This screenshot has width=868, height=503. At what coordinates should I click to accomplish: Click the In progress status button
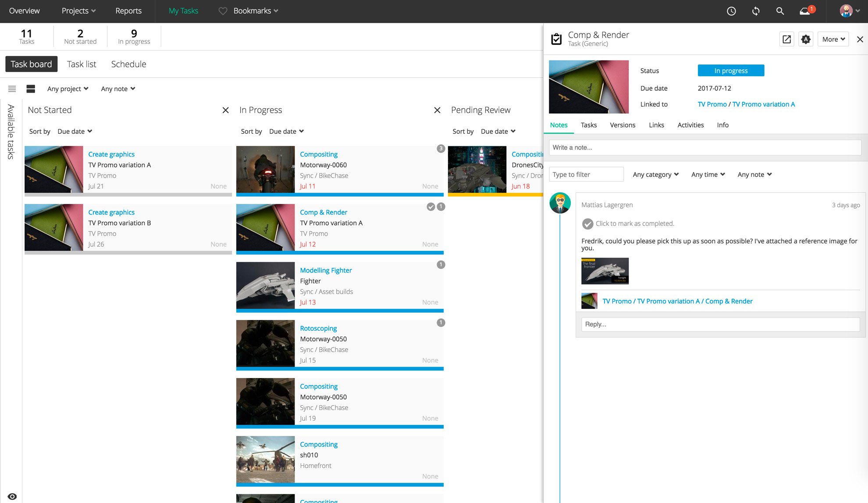[x=731, y=71]
